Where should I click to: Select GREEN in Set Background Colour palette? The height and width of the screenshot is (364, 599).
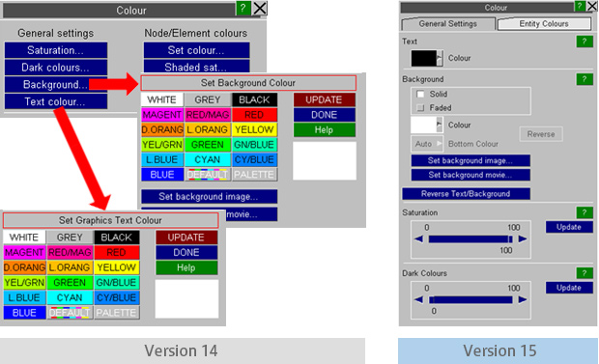pyautogui.click(x=208, y=145)
